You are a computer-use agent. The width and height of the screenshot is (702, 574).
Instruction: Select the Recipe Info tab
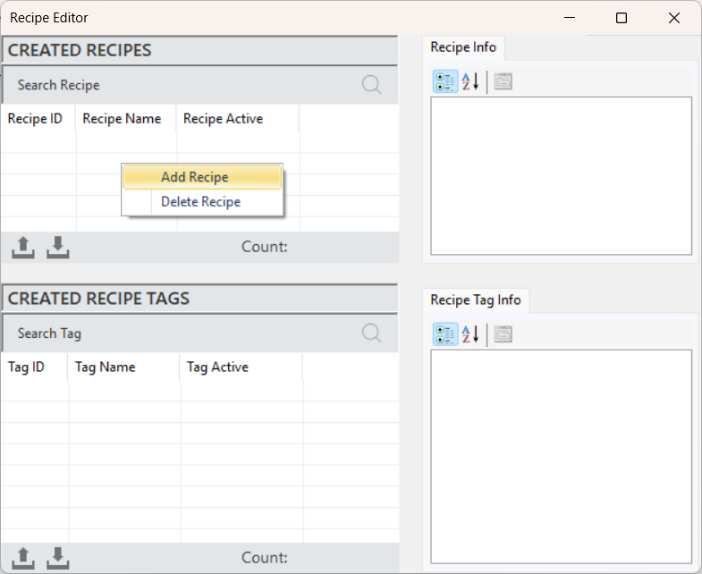click(463, 47)
